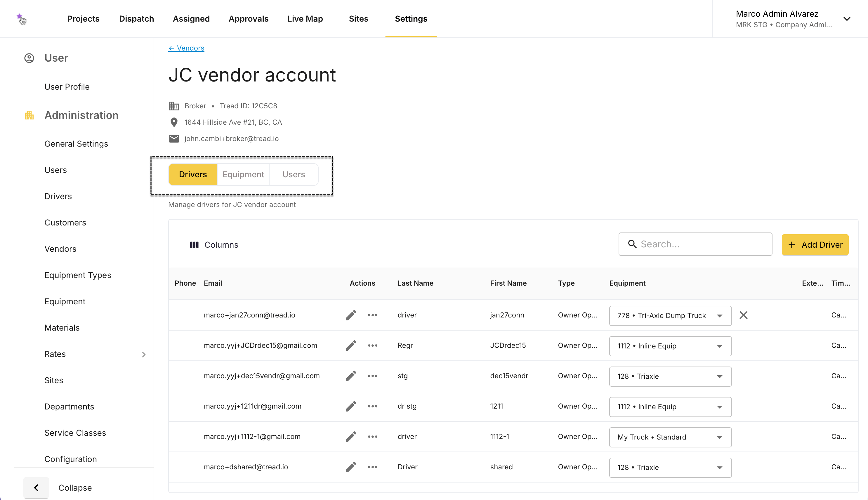Open equipment dropdown for dec15vendr row
The image size is (868, 500).
pyautogui.click(x=670, y=376)
